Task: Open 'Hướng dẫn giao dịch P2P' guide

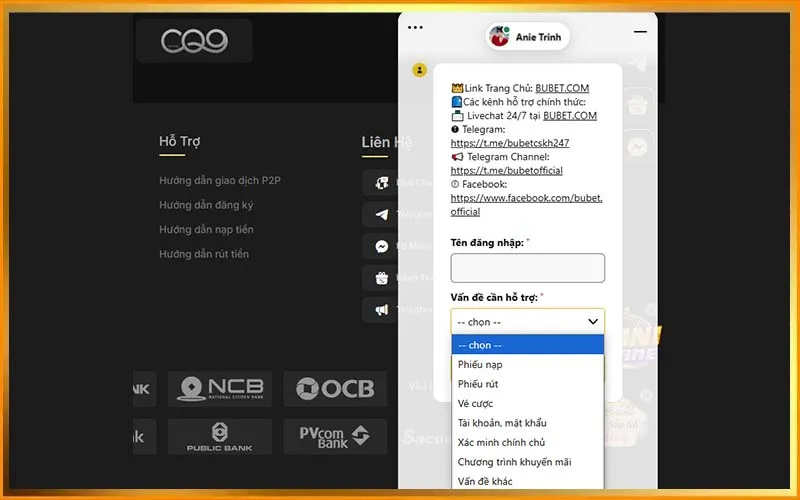Action: [x=220, y=180]
